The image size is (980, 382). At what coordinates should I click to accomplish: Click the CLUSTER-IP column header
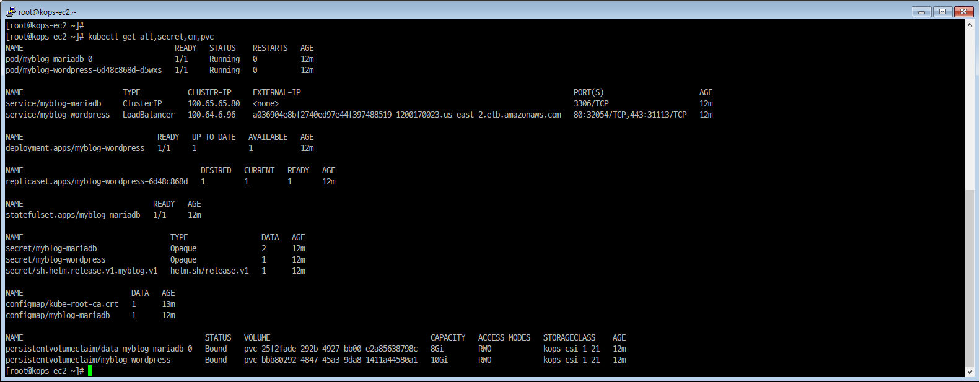209,92
